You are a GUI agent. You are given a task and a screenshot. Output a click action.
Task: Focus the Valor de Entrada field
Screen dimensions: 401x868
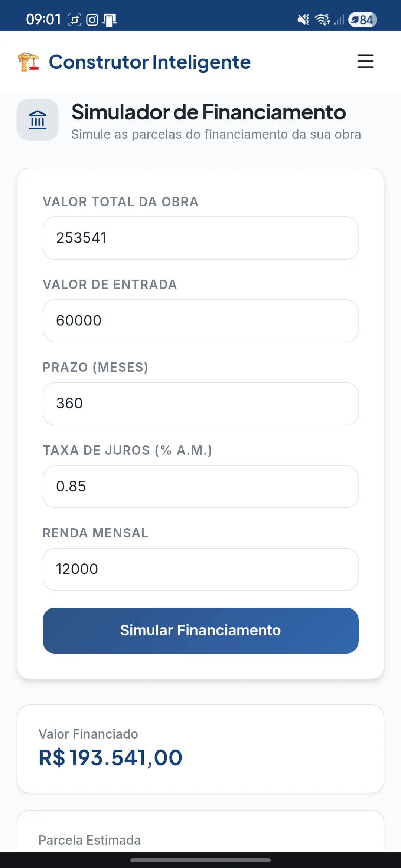click(x=200, y=321)
